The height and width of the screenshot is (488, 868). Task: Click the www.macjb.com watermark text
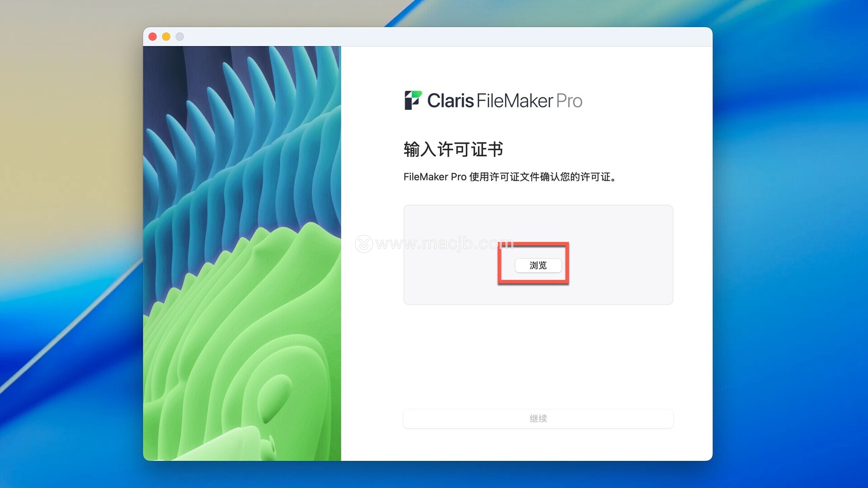click(x=444, y=244)
